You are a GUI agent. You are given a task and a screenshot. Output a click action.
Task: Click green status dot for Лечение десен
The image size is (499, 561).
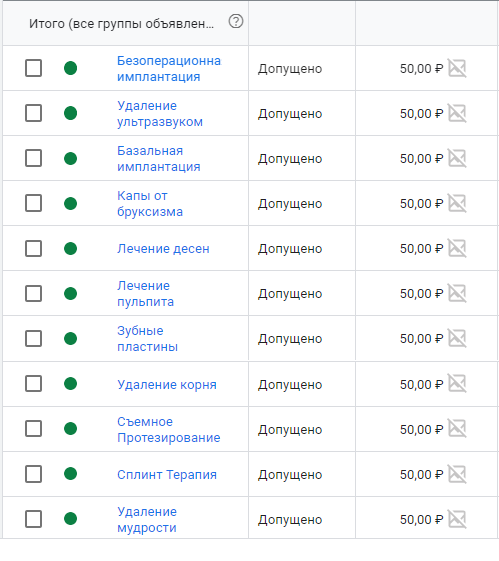coord(70,248)
